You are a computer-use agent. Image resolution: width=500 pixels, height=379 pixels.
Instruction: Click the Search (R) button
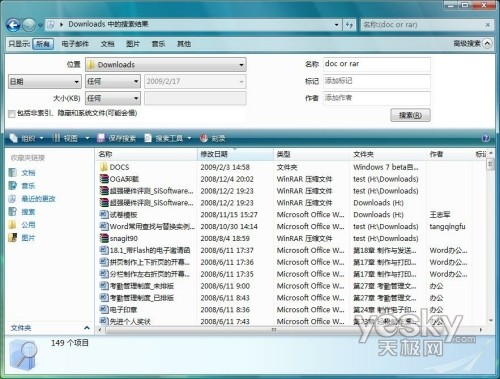pos(410,115)
